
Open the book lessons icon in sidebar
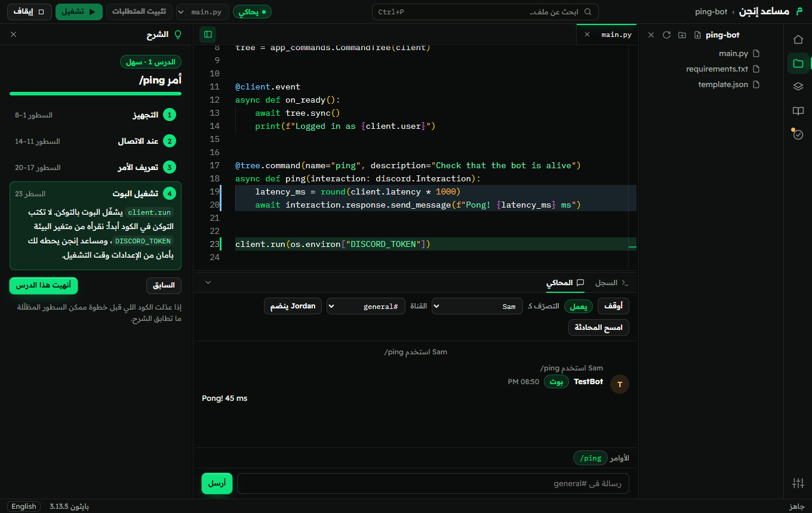(798, 111)
